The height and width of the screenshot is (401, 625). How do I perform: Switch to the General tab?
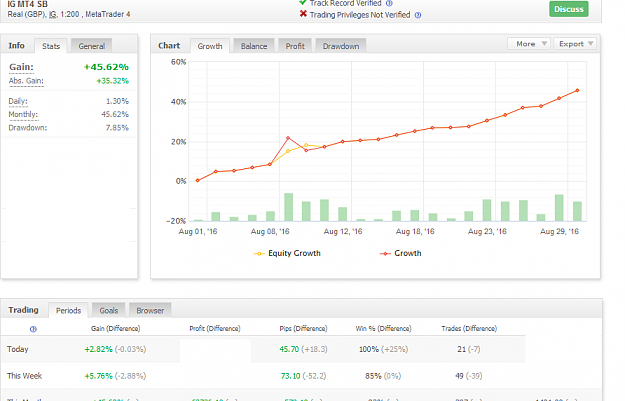(x=92, y=46)
